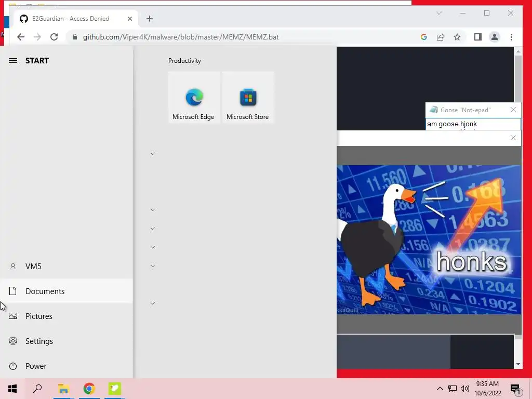Click the scrollbar down arrow

pyautogui.click(x=518, y=364)
